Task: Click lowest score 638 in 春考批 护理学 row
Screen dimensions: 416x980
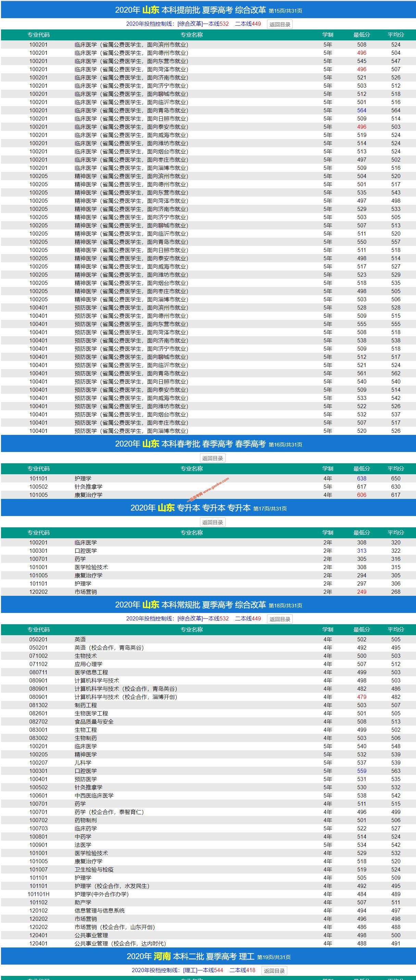Action: coord(362,479)
